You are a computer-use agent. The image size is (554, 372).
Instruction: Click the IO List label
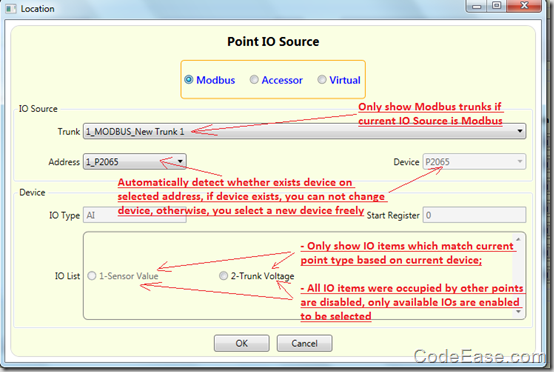(x=67, y=276)
